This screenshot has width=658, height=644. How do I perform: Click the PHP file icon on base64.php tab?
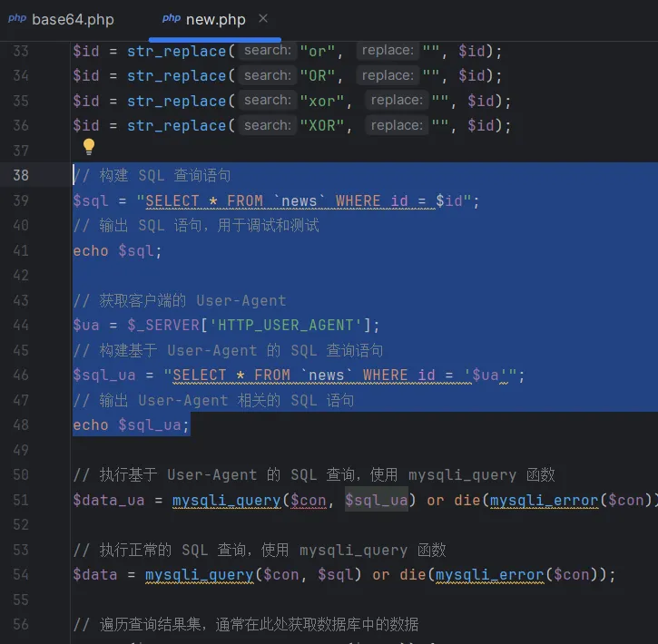pyautogui.click(x=17, y=19)
